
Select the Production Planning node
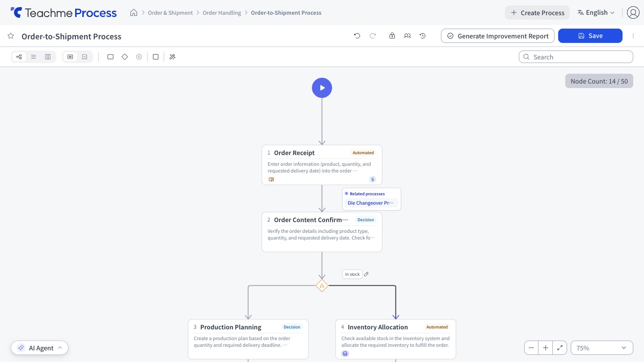(x=248, y=339)
